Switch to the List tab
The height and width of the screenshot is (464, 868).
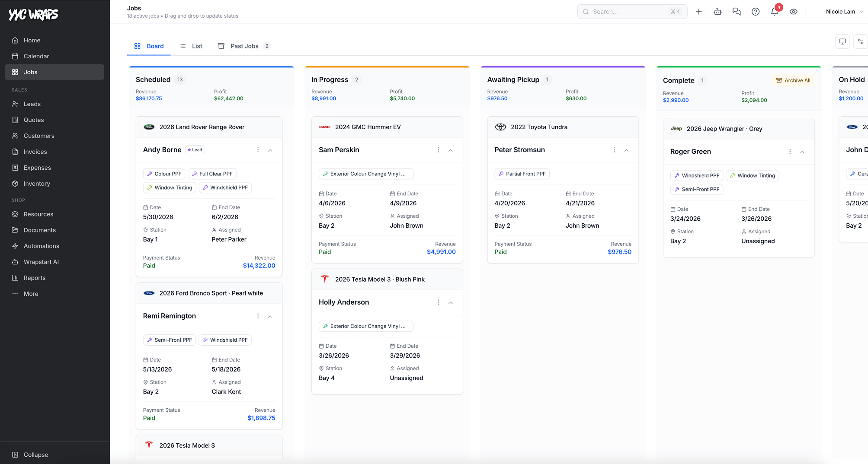pos(191,46)
